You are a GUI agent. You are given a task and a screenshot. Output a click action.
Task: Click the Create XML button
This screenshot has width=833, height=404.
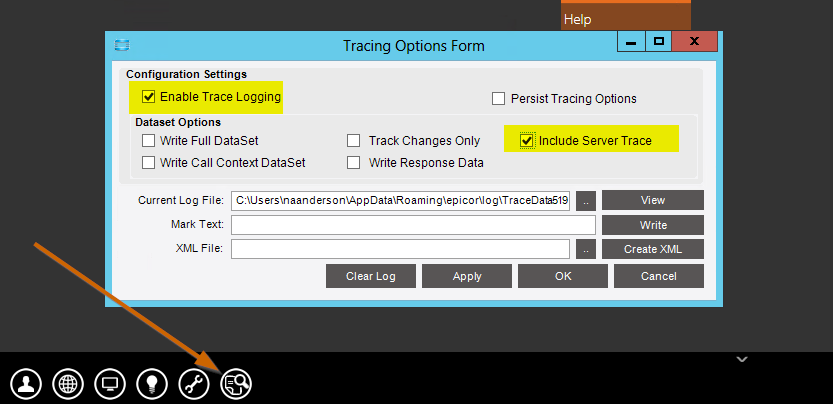pos(653,249)
